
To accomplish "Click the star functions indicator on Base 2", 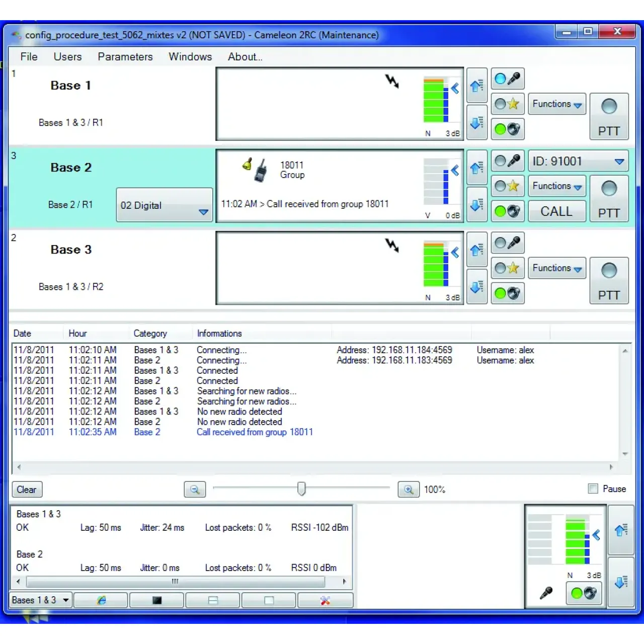I will point(508,186).
